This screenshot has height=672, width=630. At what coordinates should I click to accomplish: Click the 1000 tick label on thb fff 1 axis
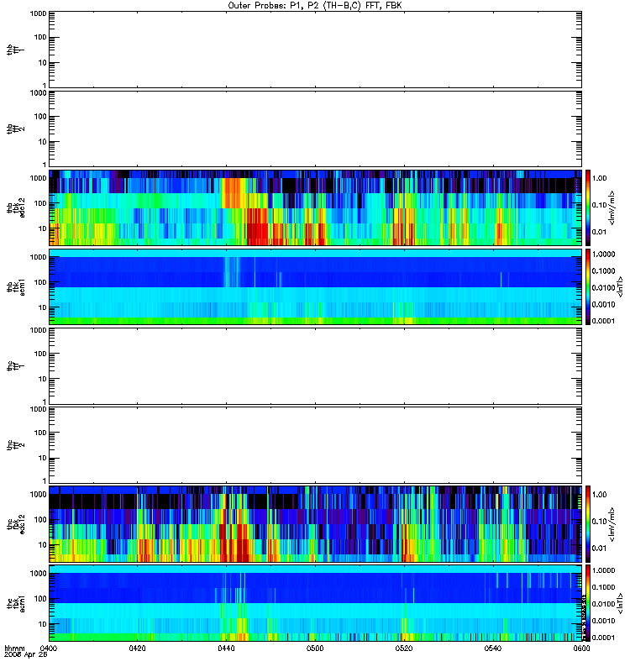coord(38,13)
